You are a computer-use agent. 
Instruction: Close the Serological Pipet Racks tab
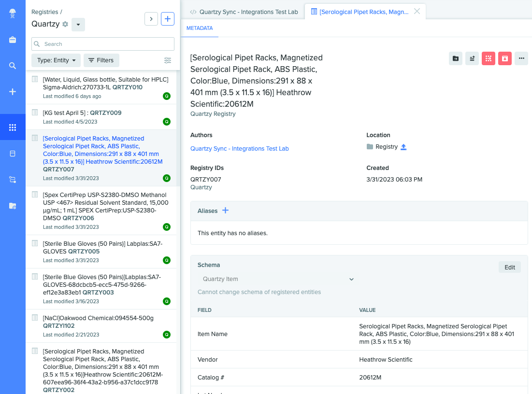click(417, 12)
